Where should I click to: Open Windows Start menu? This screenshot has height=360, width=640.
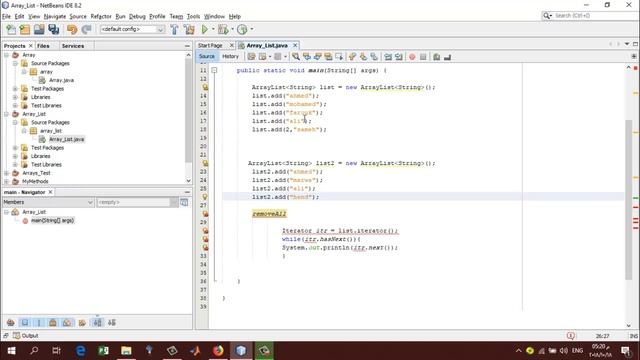coord(11,350)
